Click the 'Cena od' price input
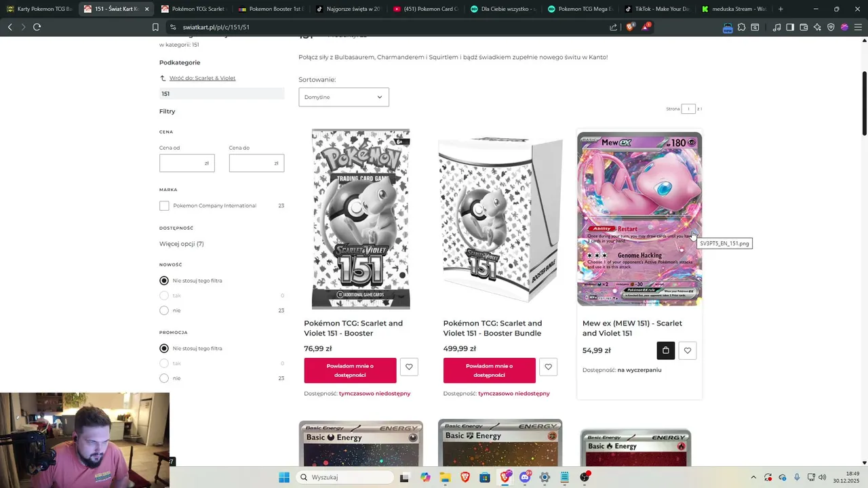 186,163
